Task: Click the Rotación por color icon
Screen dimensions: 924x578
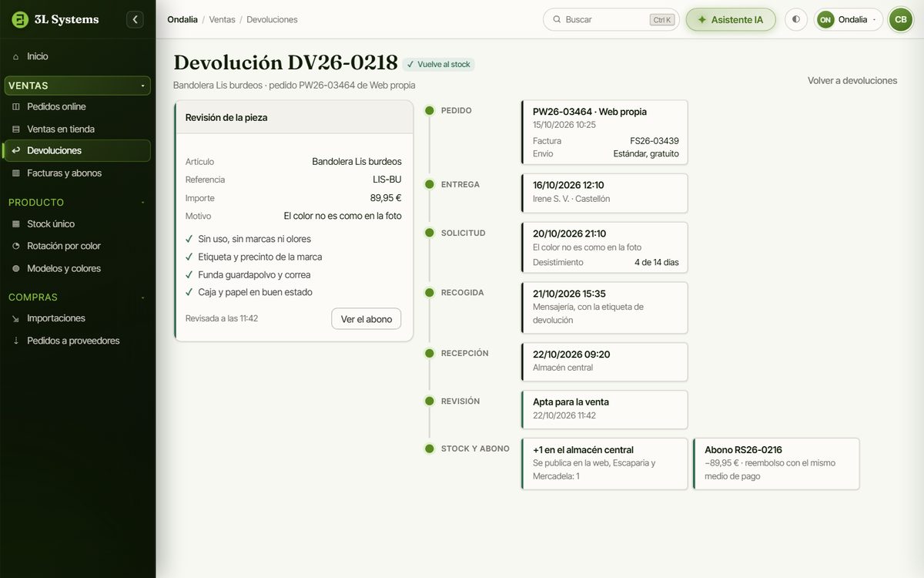Action: pyautogui.click(x=16, y=246)
